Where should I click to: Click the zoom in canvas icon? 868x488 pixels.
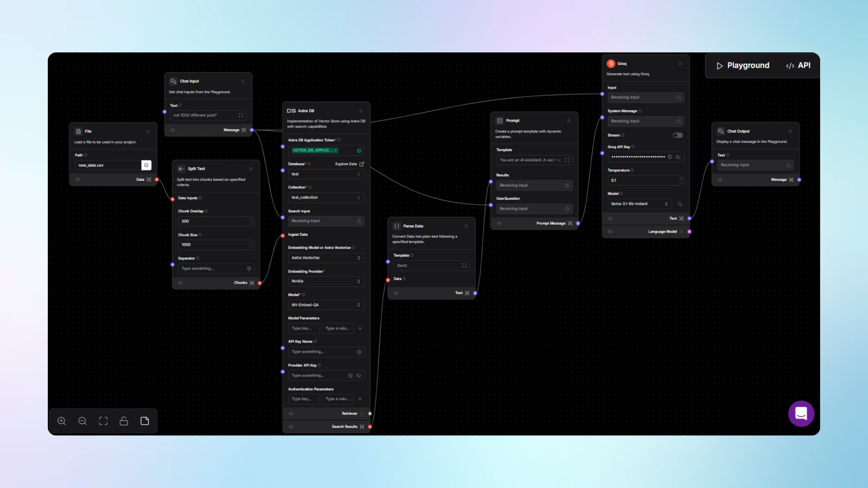pyautogui.click(x=61, y=421)
